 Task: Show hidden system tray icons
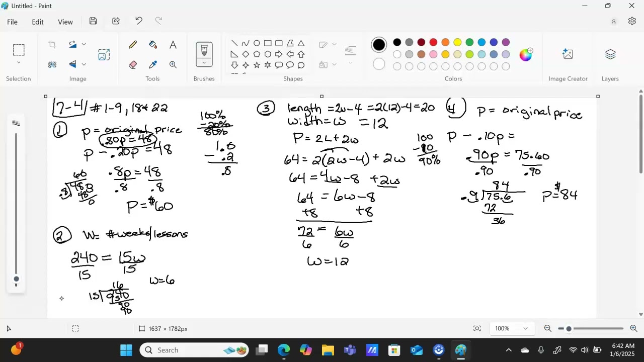pyautogui.click(x=509, y=350)
